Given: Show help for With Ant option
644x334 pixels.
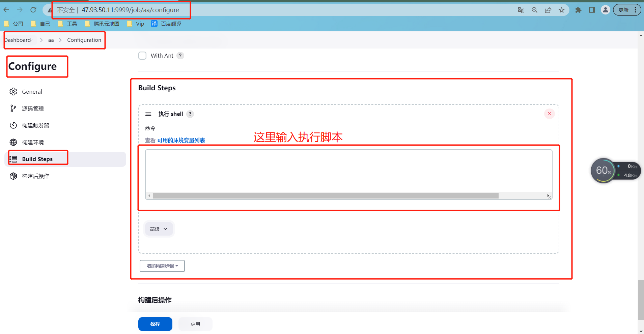Looking at the screenshot, I should click(x=180, y=56).
